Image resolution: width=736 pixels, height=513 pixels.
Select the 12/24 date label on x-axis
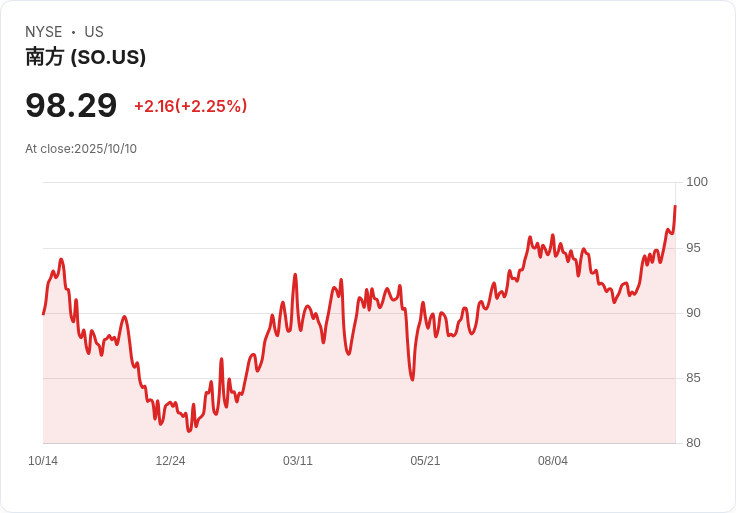(170, 461)
